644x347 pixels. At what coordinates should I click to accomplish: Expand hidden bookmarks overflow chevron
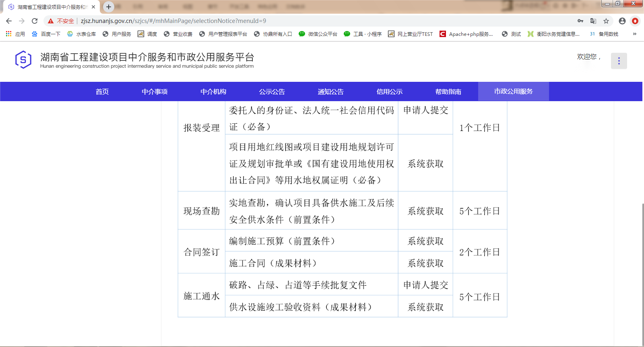635,34
